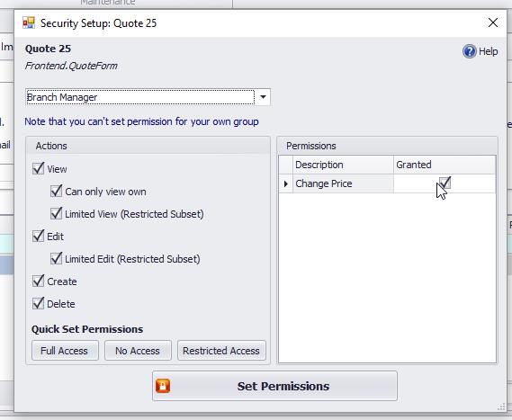Click the Full Access quick set button
The height and width of the screenshot is (420, 512).
coord(65,351)
